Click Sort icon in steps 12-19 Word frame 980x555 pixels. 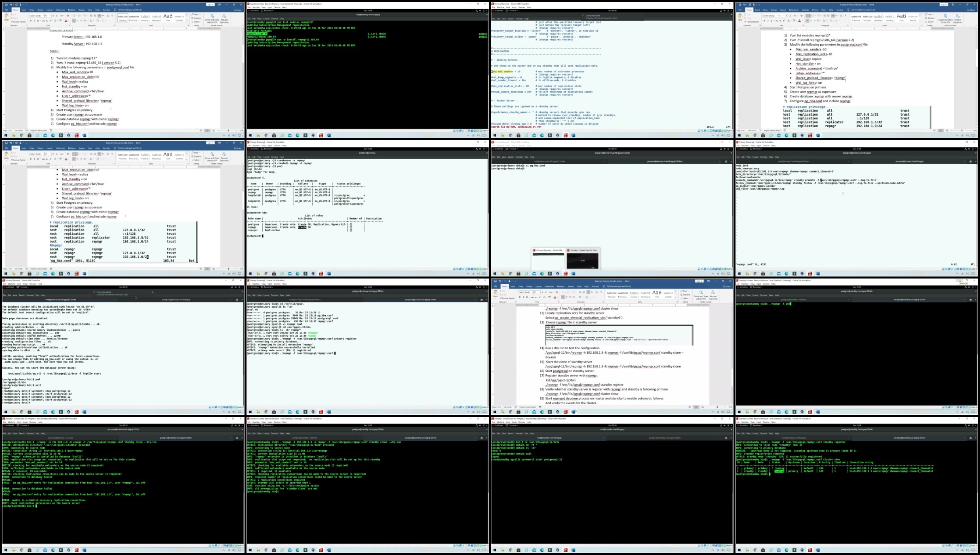tap(596, 292)
